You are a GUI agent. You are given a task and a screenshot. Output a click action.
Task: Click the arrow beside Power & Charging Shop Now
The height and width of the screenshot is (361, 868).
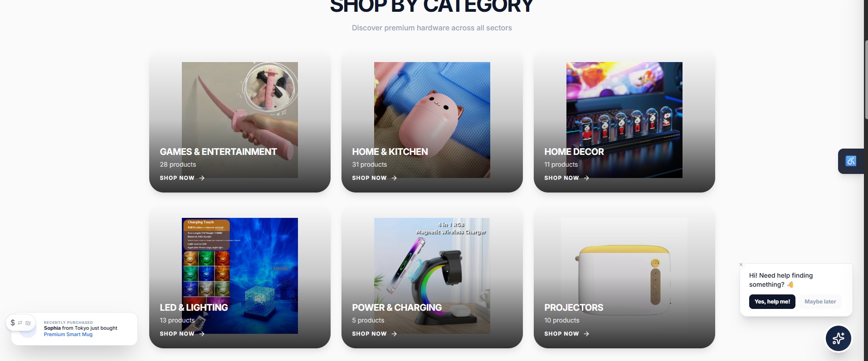tap(394, 334)
